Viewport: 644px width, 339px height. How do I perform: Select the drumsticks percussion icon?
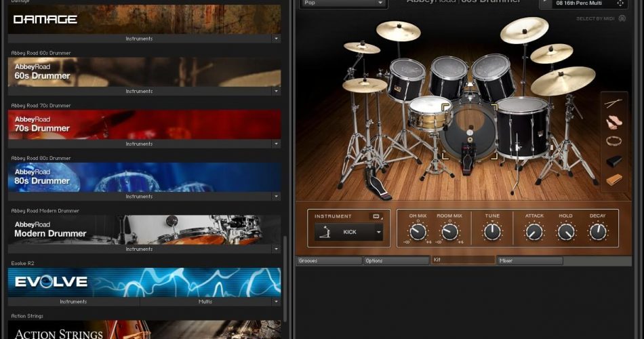click(613, 103)
